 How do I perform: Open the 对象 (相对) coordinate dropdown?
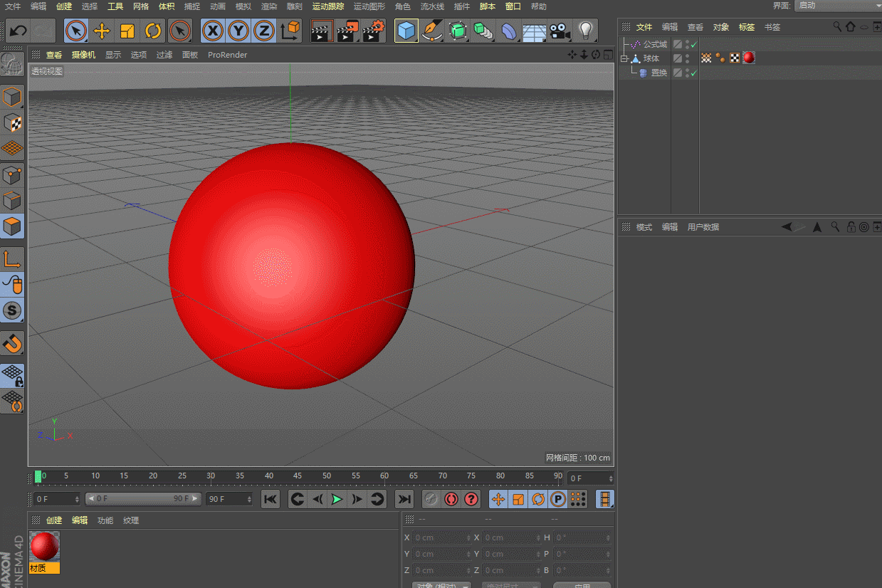[441, 586]
